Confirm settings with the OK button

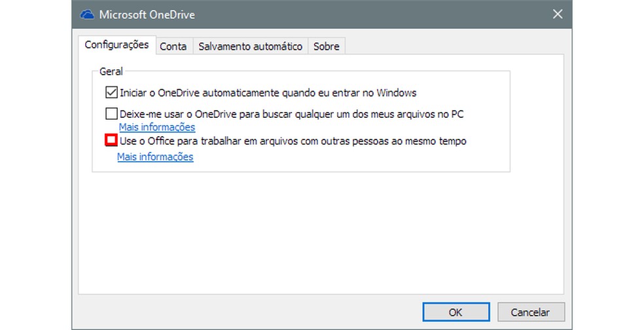coord(456,312)
